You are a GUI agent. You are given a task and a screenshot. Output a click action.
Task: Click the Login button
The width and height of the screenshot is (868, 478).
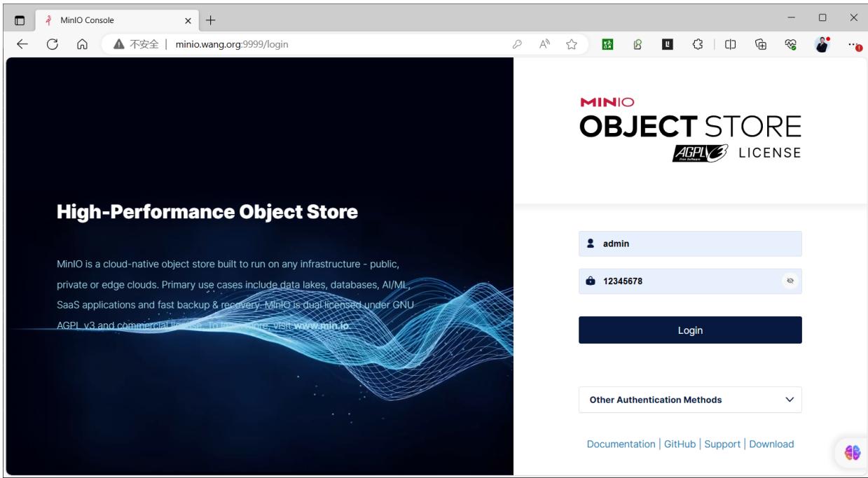click(690, 330)
